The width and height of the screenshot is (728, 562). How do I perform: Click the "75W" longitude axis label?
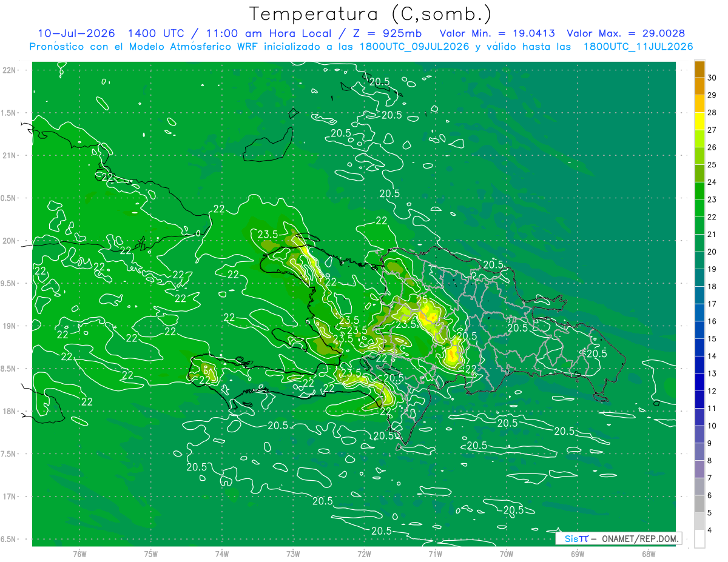point(151,554)
